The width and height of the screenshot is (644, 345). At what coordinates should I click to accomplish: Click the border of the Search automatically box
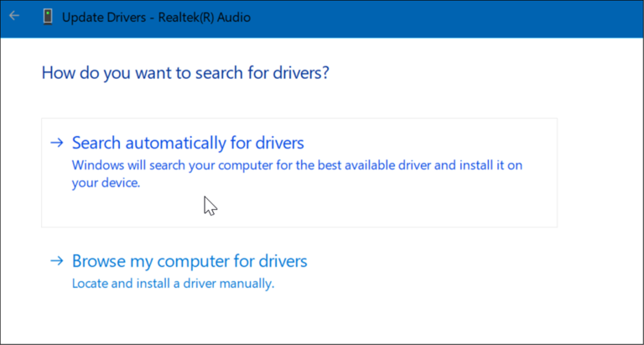coord(299,118)
